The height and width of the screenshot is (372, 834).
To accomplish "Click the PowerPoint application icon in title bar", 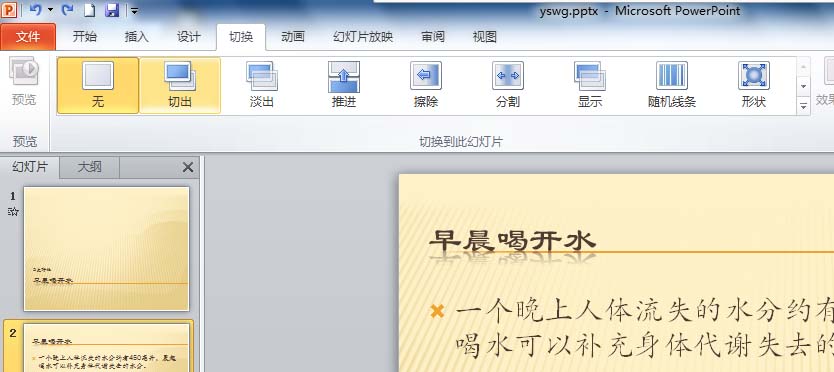I will pos(9,10).
